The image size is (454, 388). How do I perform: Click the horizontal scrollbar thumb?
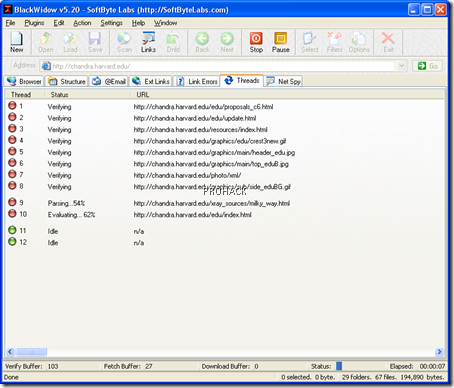(x=31, y=352)
